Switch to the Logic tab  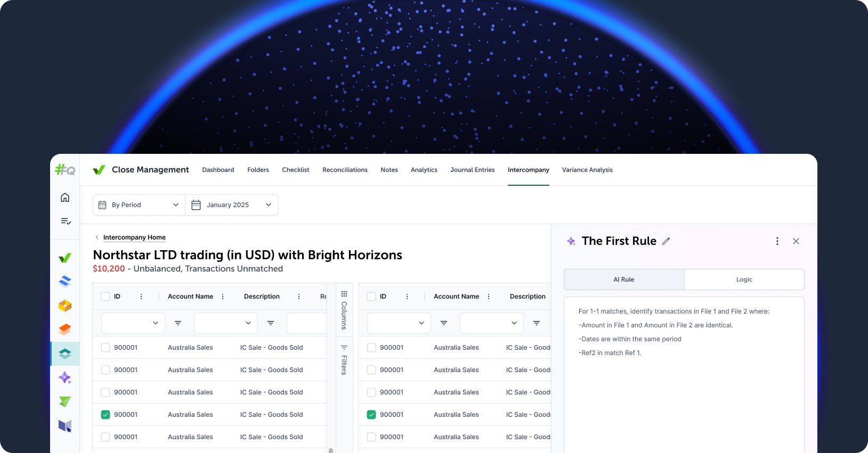(744, 279)
